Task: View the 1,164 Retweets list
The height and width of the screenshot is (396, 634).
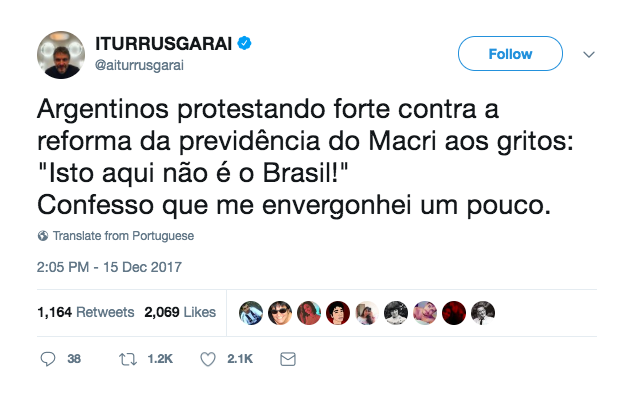Action: pos(86,312)
